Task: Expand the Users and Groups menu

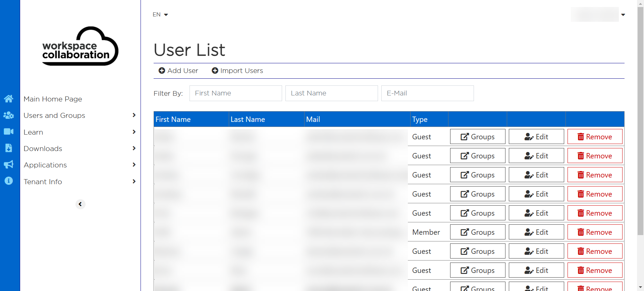Action: (x=80, y=116)
